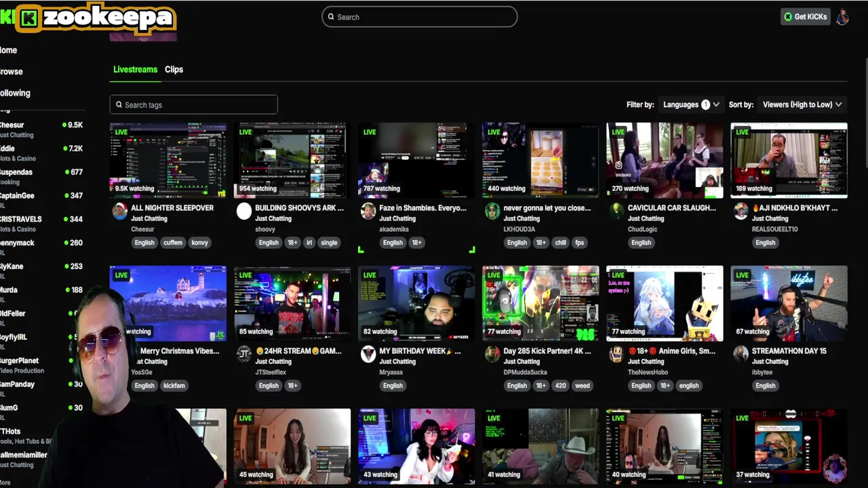The height and width of the screenshot is (488, 868).
Task: Click Just Chatting category under STREAMATHON DAY 15
Action: pos(770,362)
